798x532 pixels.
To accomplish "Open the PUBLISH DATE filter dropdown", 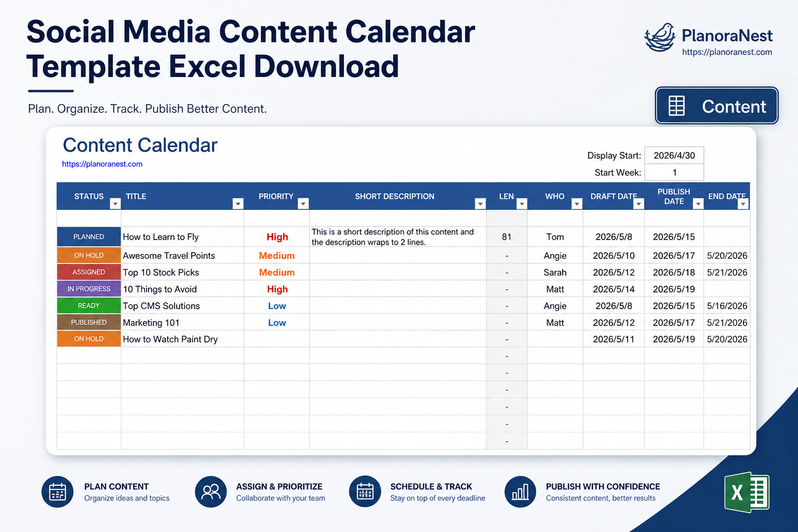I will pyautogui.click(x=698, y=204).
